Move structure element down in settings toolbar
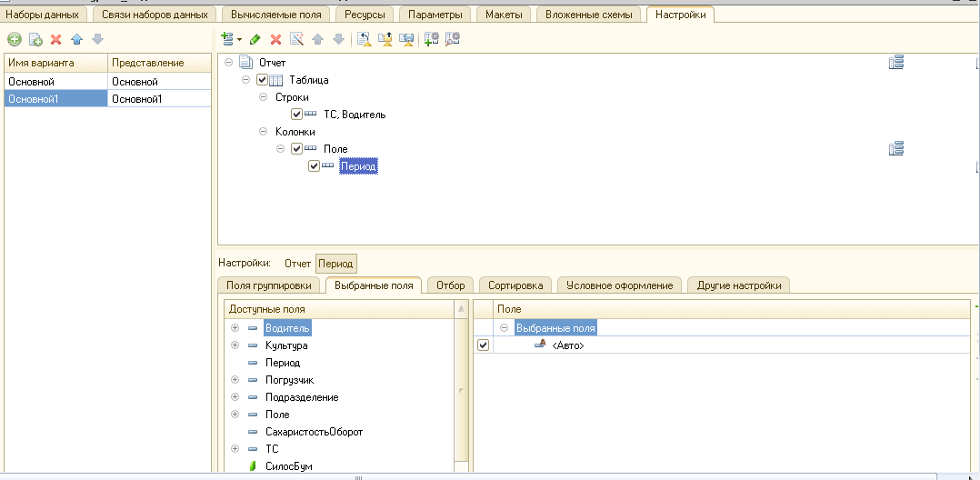980x480 pixels. coord(338,39)
